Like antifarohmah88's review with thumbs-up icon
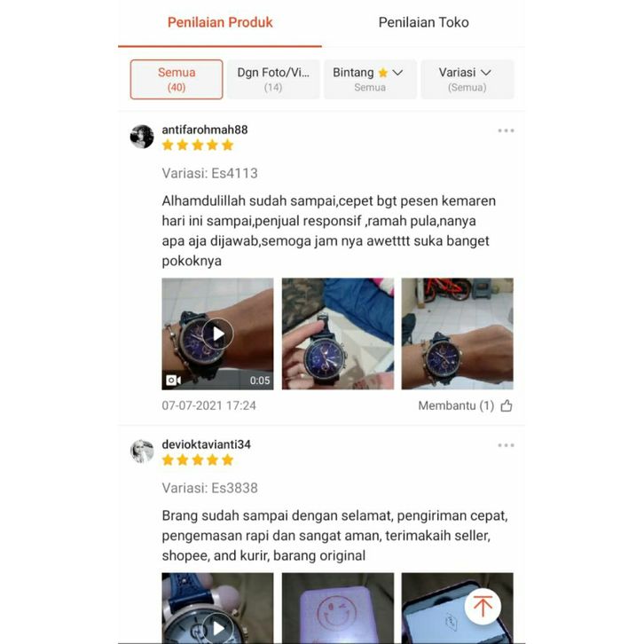The image size is (644, 644). (507, 405)
